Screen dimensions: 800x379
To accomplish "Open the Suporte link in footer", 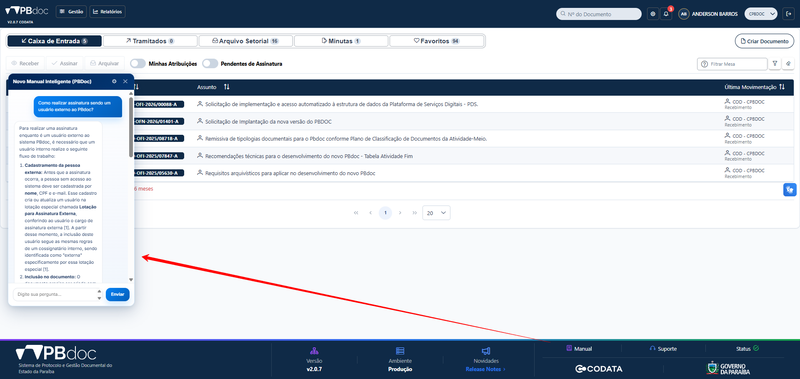I will 663,349.
